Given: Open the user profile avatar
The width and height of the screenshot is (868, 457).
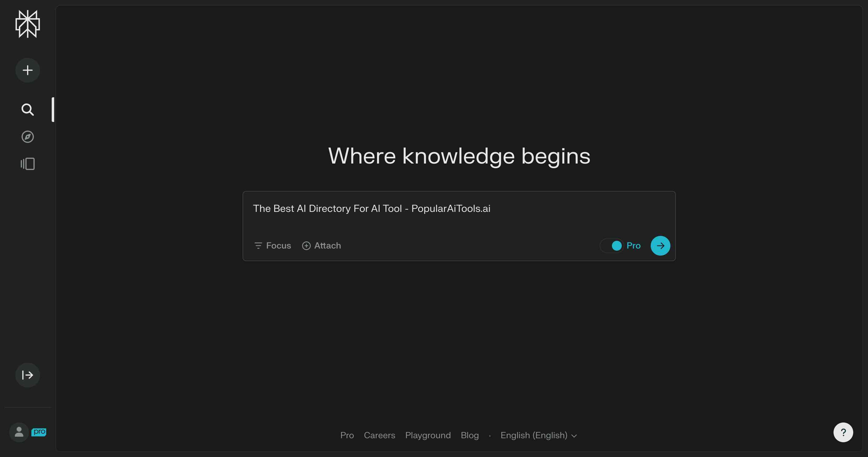Looking at the screenshot, I should (19, 432).
